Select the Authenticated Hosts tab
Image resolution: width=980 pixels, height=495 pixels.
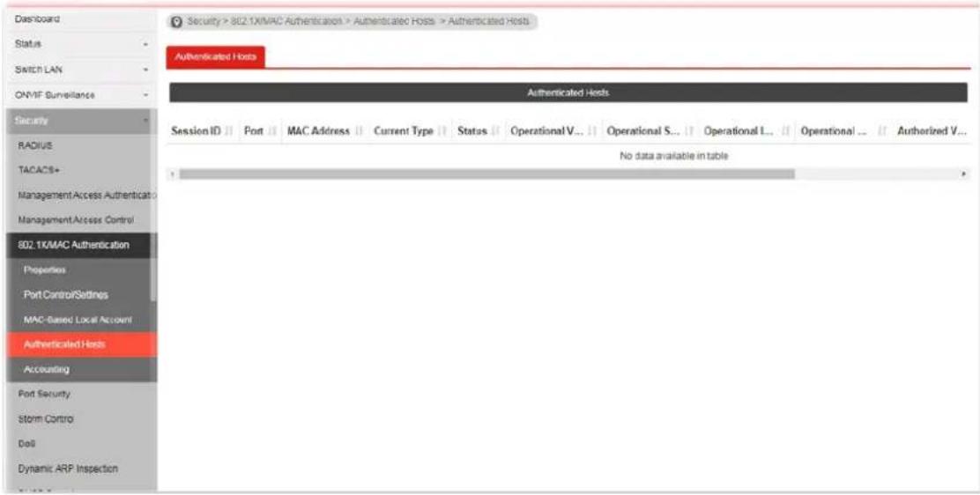216,57
